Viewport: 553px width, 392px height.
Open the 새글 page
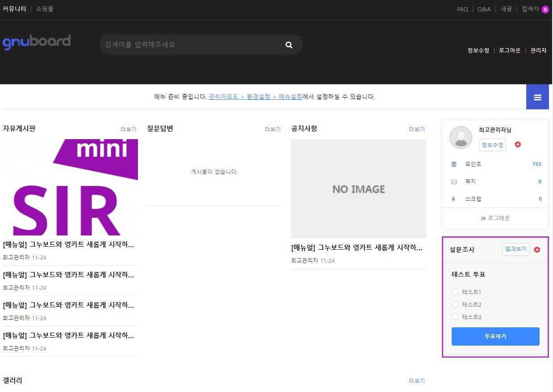tap(506, 9)
